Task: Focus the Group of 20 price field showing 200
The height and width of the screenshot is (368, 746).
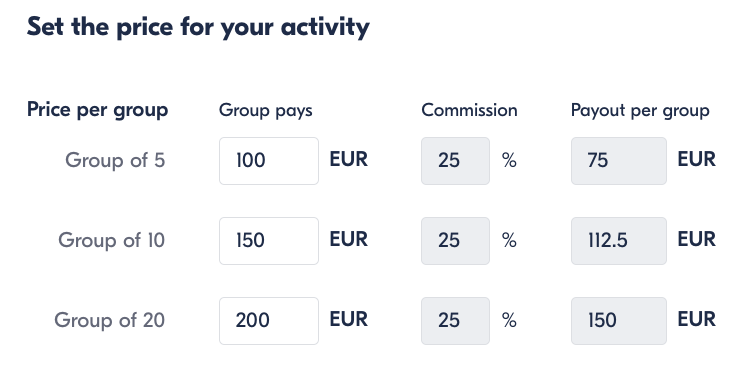Action: click(269, 321)
